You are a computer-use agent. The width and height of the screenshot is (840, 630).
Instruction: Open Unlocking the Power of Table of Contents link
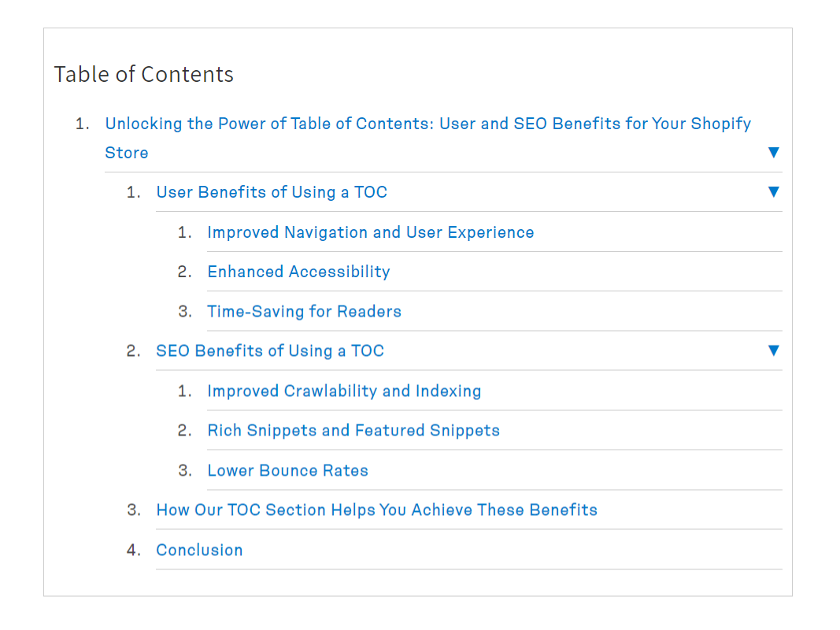(427, 124)
